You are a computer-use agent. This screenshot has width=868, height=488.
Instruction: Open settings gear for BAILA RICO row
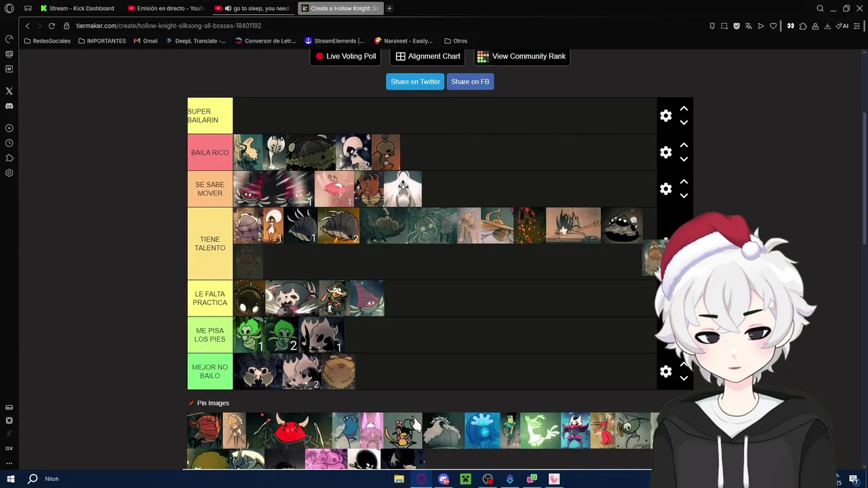[x=666, y=152]
